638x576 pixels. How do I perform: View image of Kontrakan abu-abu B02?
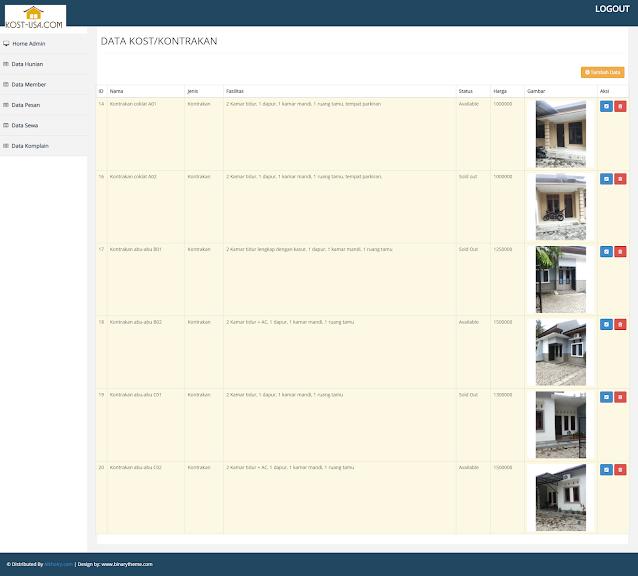tap(561, 352)
